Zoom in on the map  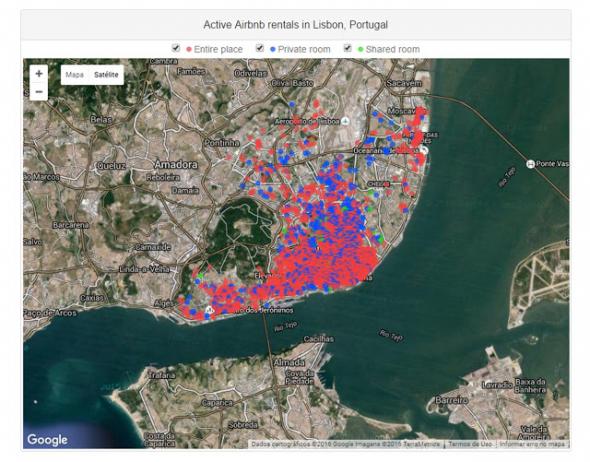click(x=39, y=74)
